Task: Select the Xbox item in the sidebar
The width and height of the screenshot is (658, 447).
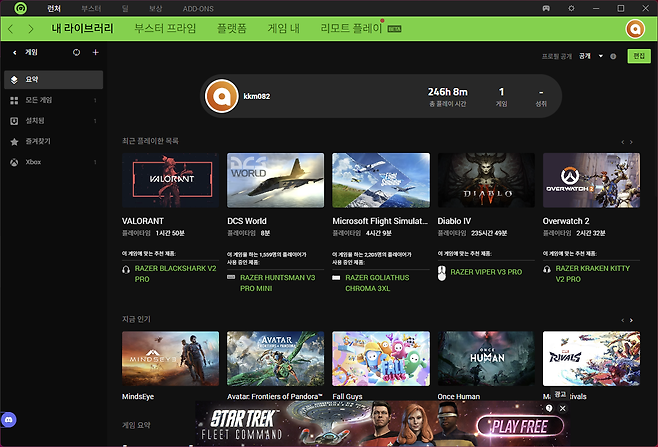Action: tap(33, 162)
